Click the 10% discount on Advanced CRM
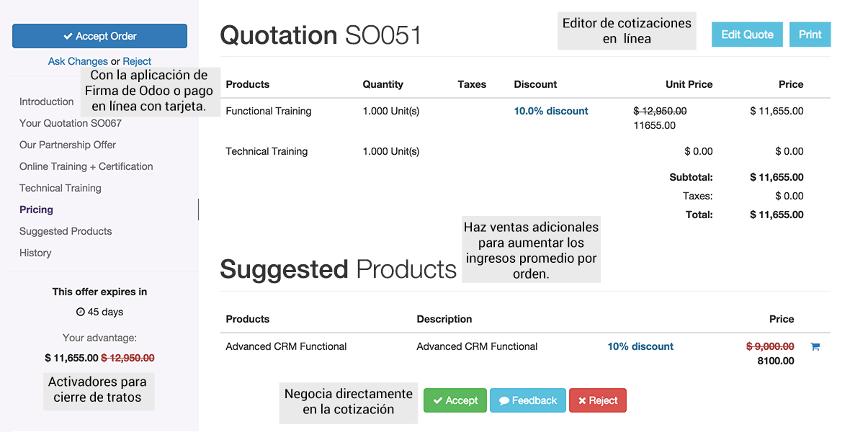 640,346
